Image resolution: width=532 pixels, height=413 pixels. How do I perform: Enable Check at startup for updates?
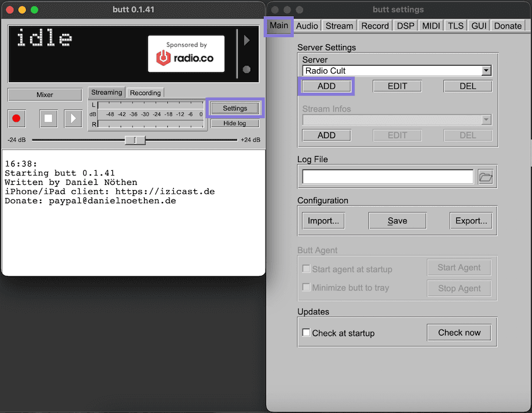[306, 333]
